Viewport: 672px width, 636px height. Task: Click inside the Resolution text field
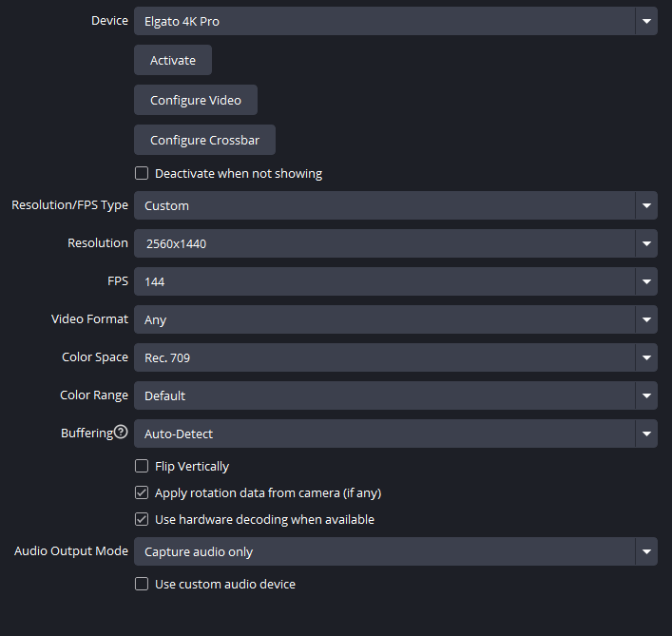point(380,243)
